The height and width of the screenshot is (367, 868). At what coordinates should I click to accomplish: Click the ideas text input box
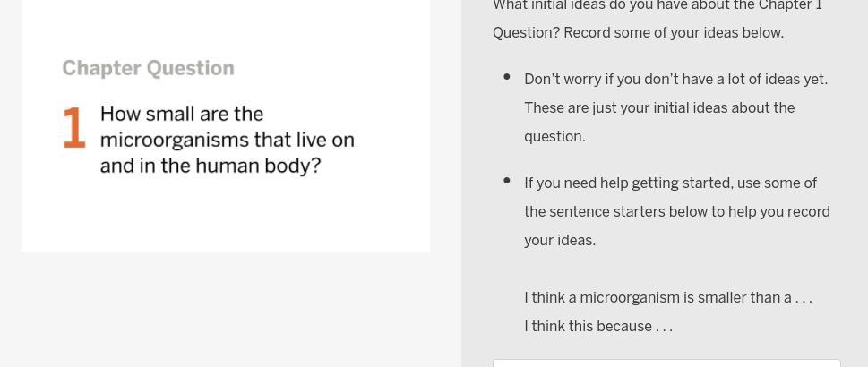666,363
